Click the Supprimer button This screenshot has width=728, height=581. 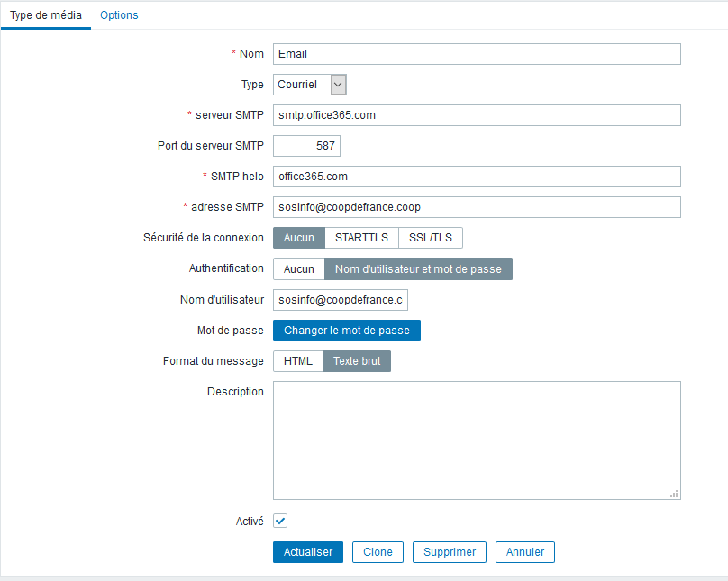pos(450,552)
